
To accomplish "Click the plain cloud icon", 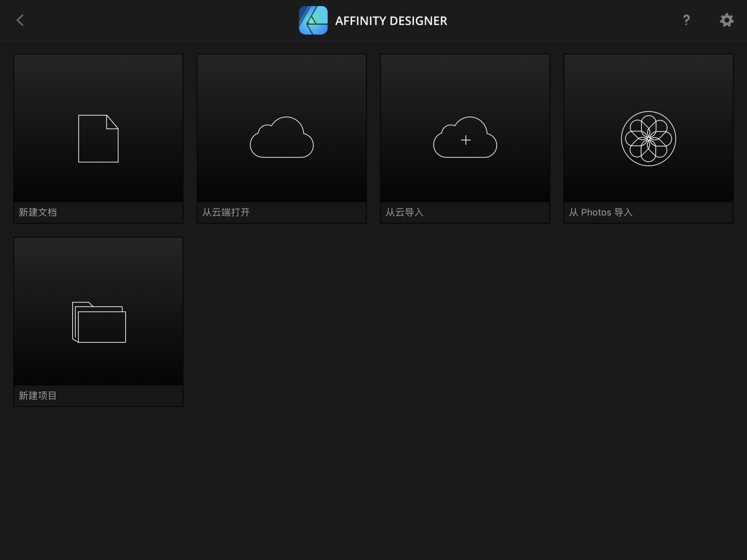I will [x=282, y=137].
